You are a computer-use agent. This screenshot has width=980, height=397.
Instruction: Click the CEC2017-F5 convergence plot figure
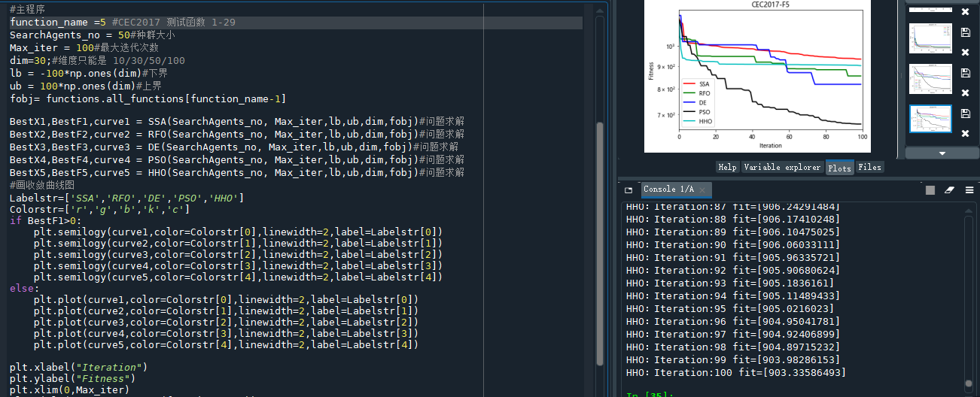click(756, 76)
